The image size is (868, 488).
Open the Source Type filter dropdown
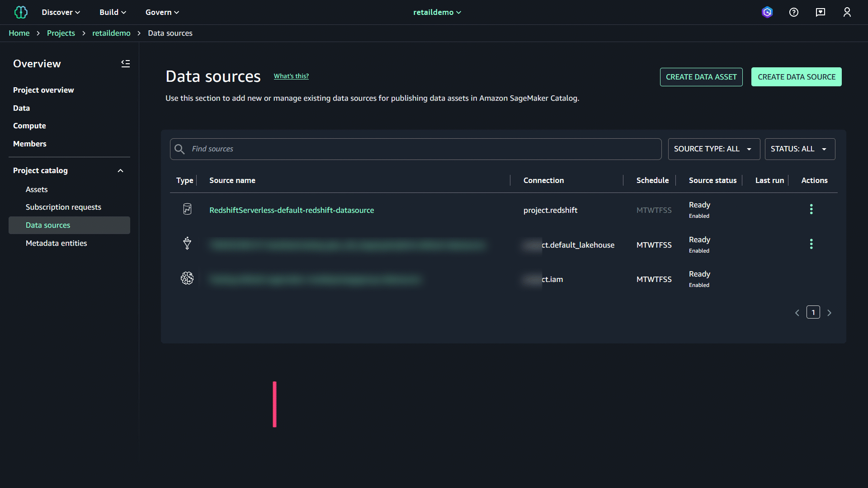[x=713, y=149]
